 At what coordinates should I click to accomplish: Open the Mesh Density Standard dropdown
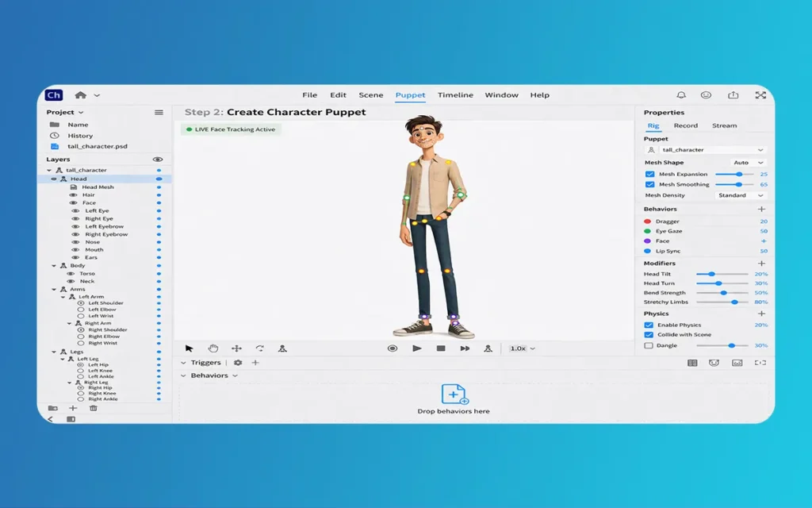coord(741,195)
